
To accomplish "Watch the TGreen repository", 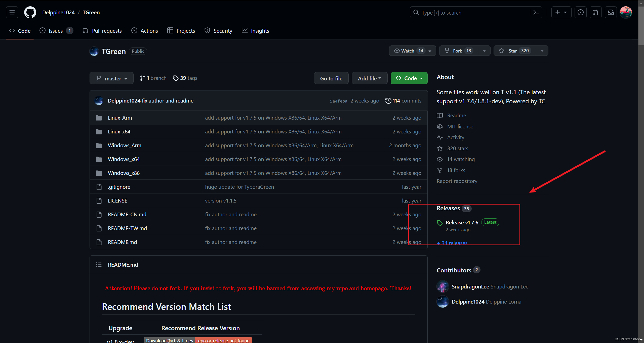I will click(x=408, y=51).
